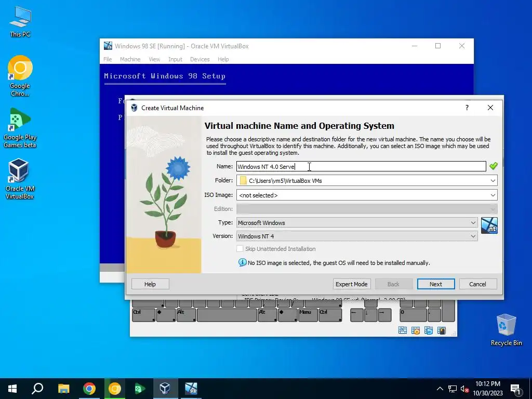Click the Windows NT OS type icon
532x399 pixels.
(x=489, y=225)
